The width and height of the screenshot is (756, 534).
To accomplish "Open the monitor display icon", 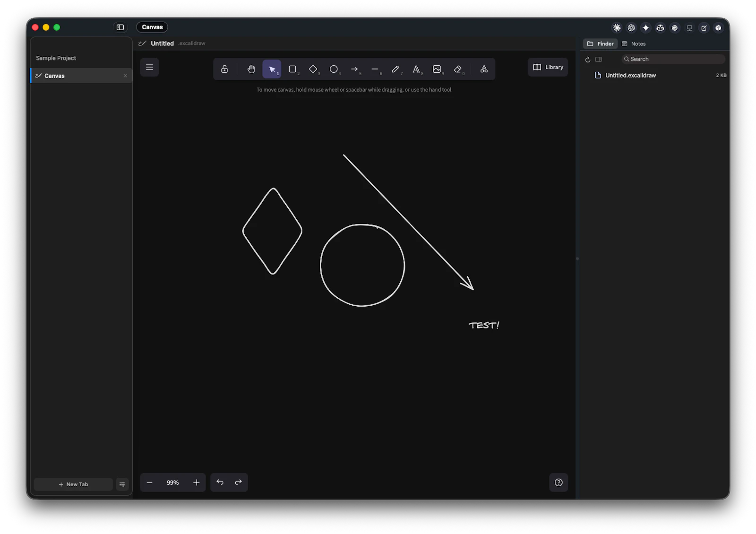I will tap(689, 28).
